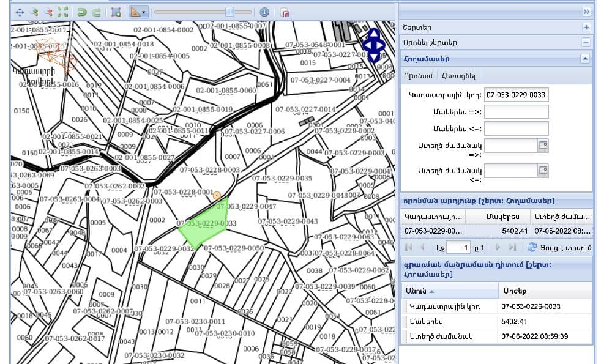Click the value 07-06-2022 08:59:39

point(535,336)
